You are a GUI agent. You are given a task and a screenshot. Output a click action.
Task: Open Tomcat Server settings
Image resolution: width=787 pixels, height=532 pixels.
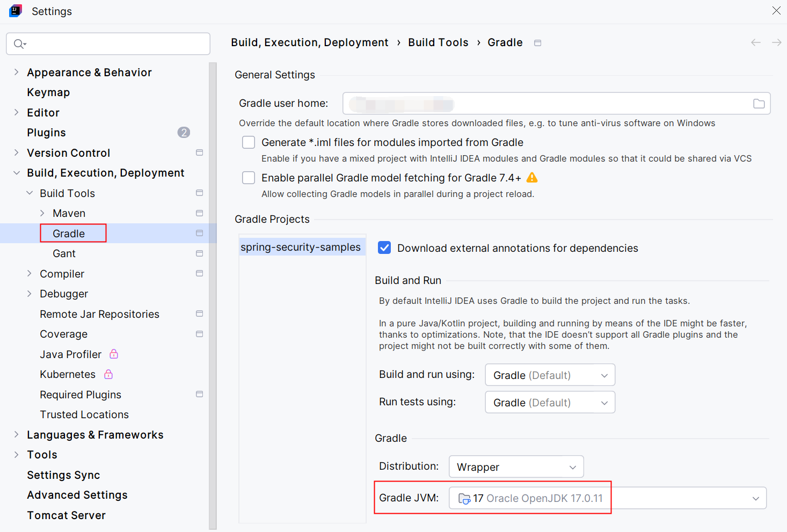[x=66, y=515]
